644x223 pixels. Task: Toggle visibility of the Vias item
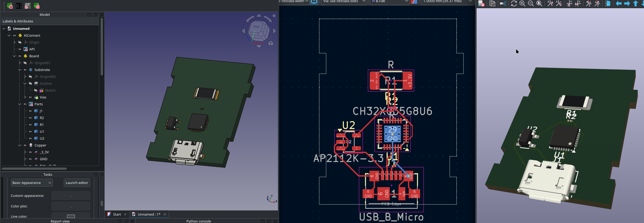30,97
